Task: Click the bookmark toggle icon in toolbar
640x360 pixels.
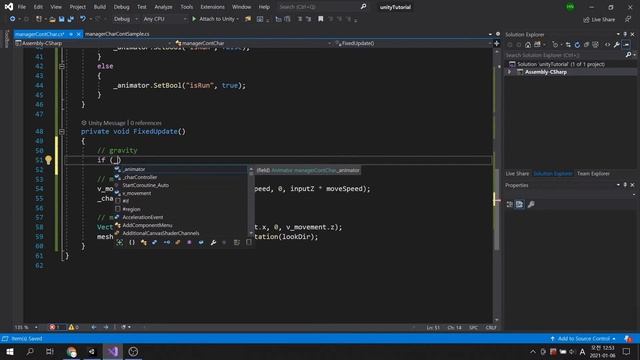Action: point(321,19)
